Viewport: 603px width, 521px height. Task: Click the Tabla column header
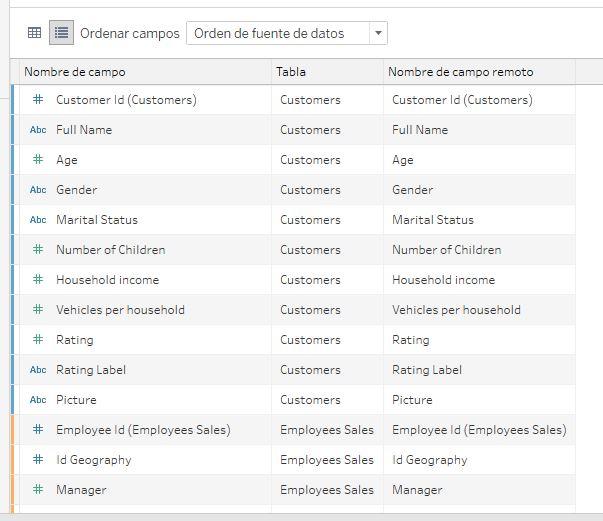(x=292, y=72)
